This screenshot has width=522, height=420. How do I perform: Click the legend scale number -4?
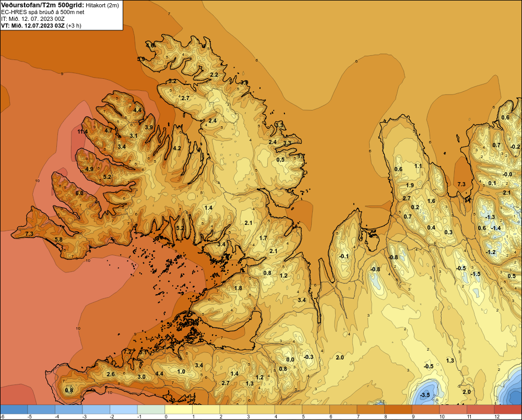57,417
